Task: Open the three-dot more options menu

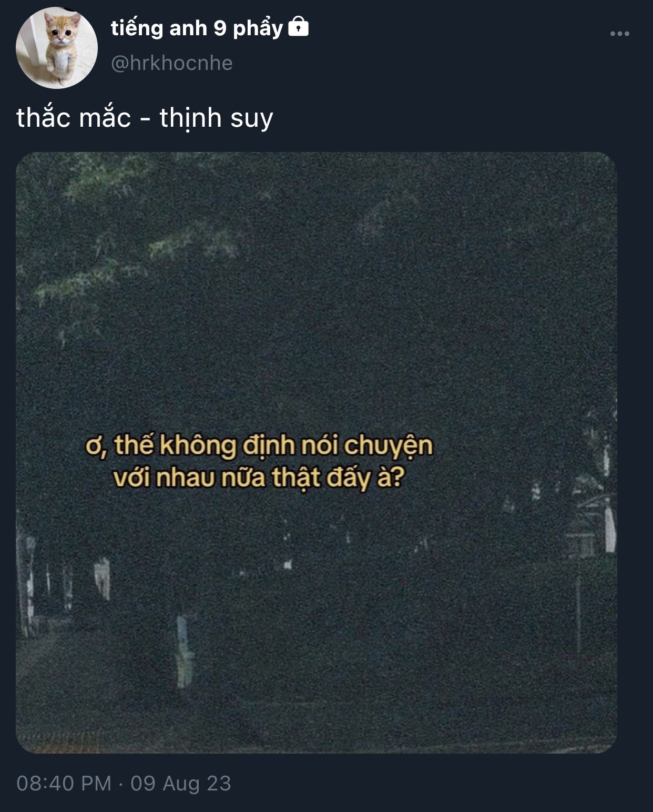Action: pyautogui.click(x=620, y=34)
